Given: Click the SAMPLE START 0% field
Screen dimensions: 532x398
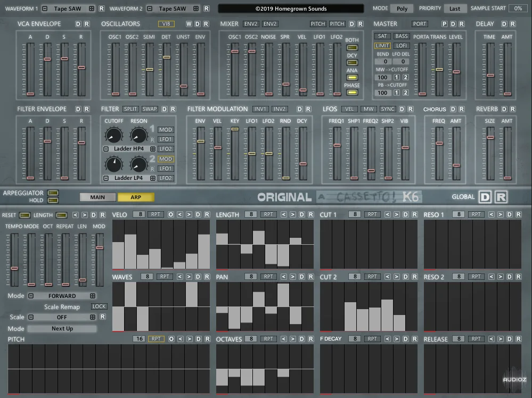Looking at the screenshot, I should coord(518,9).
